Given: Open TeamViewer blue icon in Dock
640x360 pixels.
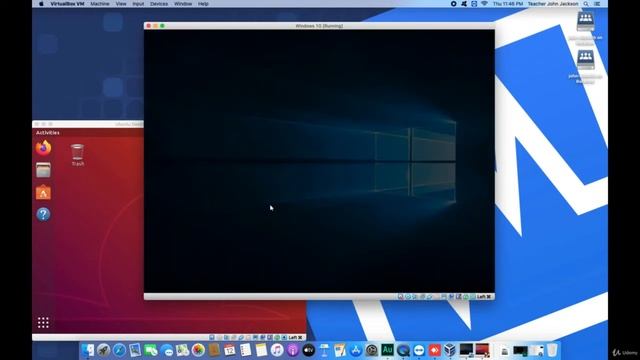Looking at the screenshot, I should [x=419, y=350].
